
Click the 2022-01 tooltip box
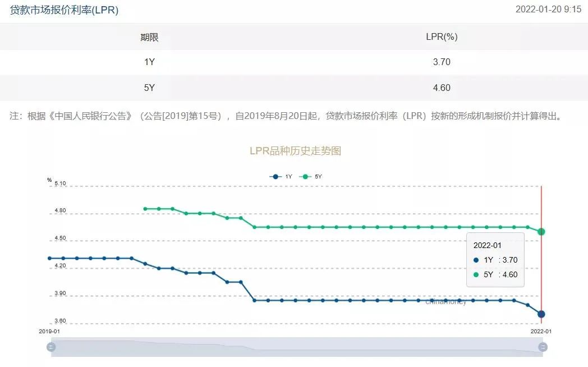click(495, 260)
